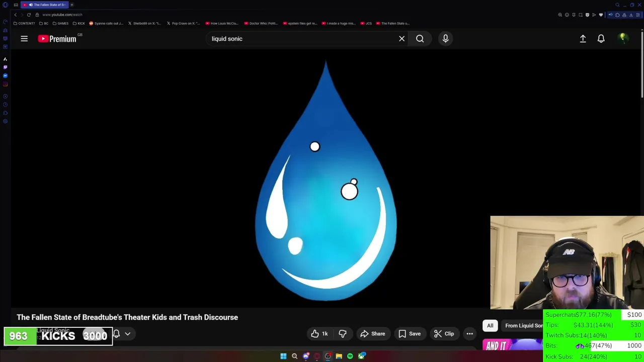Image resolution: width=644 pixels, height=362 pixels.
Task: Open YouTube notifications bell
Action: (601, 39)
